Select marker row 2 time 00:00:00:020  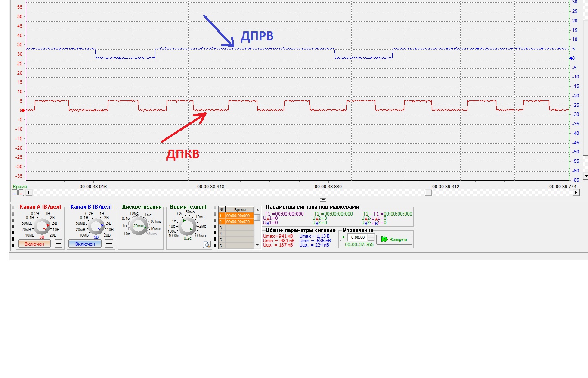tap(237, 222)
